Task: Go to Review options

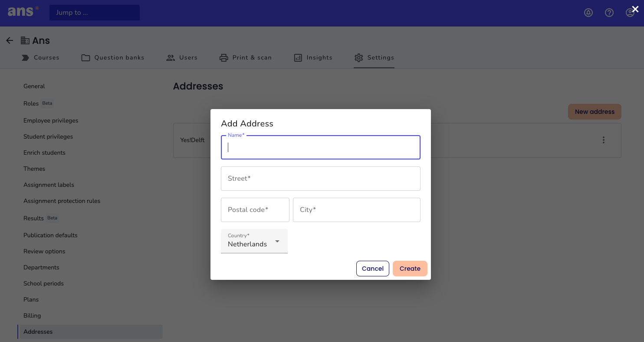Action: [x=44, y=251]
